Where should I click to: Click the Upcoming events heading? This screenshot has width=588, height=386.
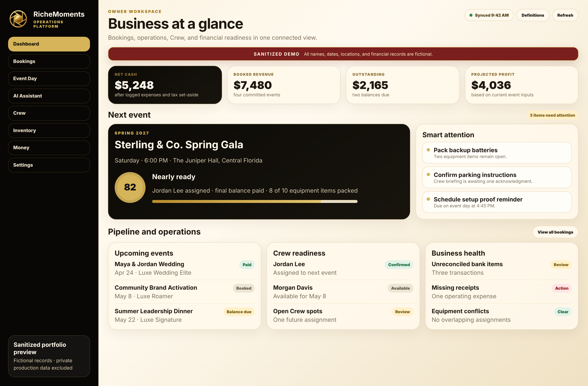coord(144,253)
